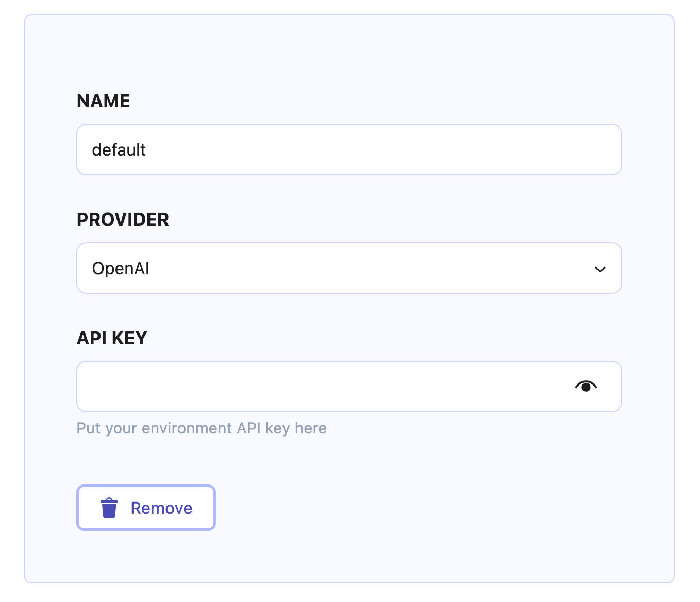The image size is (700, 602).
Task: Click the NAME field label
Action: click(103, 101)
